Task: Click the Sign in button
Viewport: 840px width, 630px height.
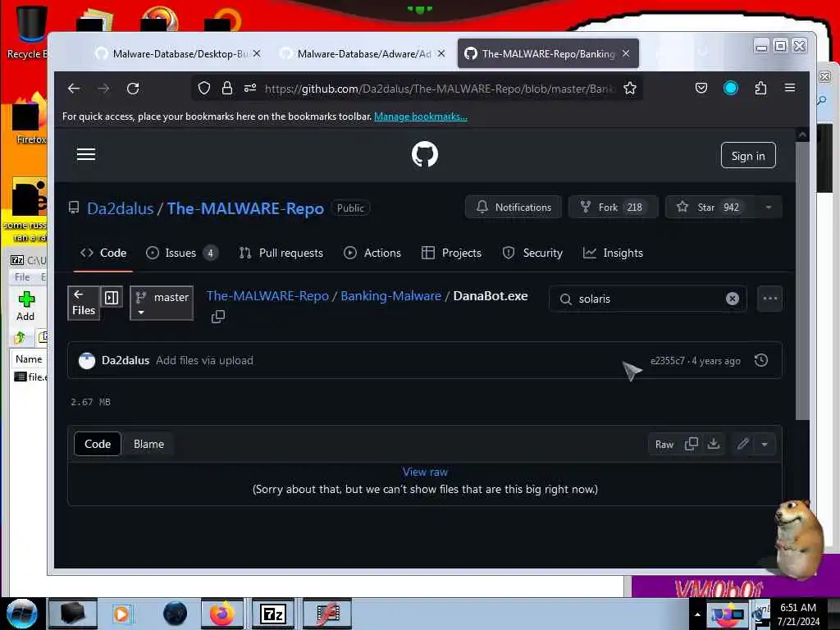Action: 748,155
